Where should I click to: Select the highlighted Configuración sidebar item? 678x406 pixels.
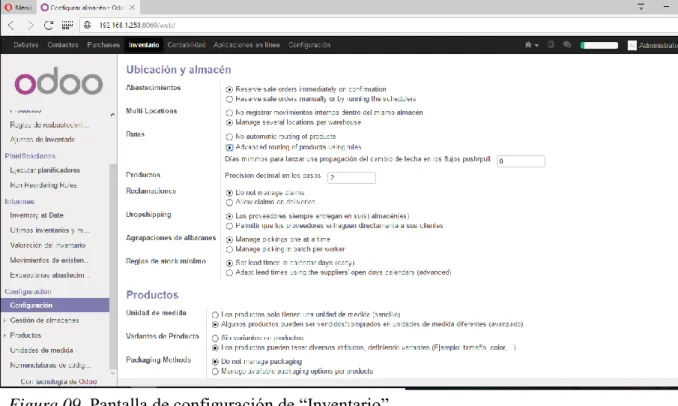coord(55,305)
